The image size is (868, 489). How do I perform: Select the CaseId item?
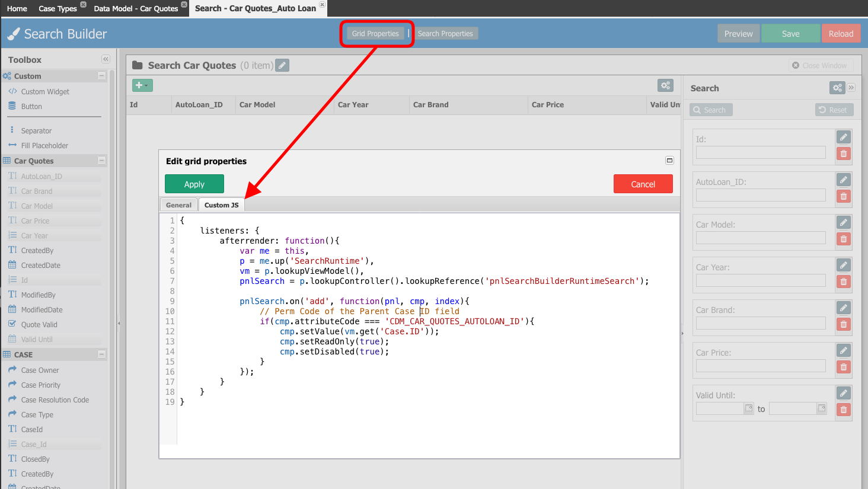pyautogui.click(x=32, y=430)
